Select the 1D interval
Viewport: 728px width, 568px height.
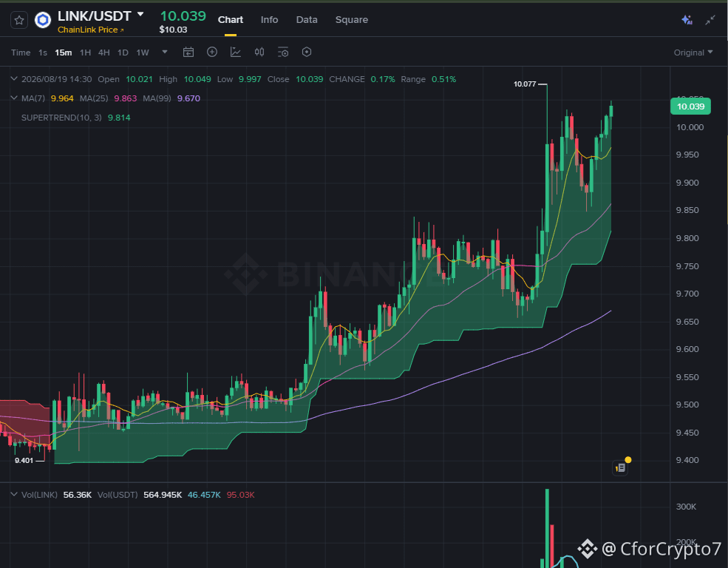pos(123,53)
